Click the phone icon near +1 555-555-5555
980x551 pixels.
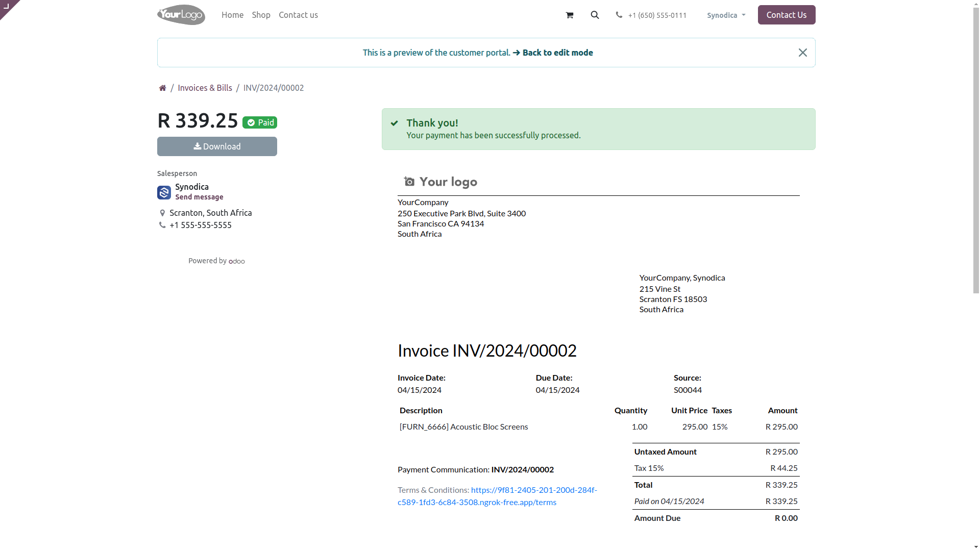point(162,225)
